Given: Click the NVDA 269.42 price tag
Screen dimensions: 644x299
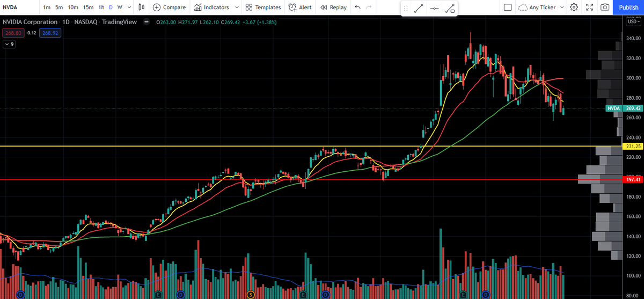Looking at the screenshot, I should 625,108.
